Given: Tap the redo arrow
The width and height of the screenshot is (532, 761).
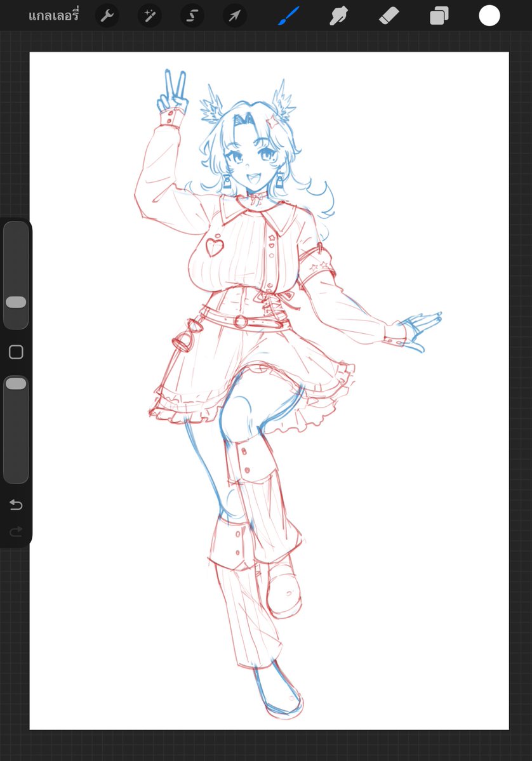Looking at the screenshot, I should pyautogui.click(x=16, y=532).
